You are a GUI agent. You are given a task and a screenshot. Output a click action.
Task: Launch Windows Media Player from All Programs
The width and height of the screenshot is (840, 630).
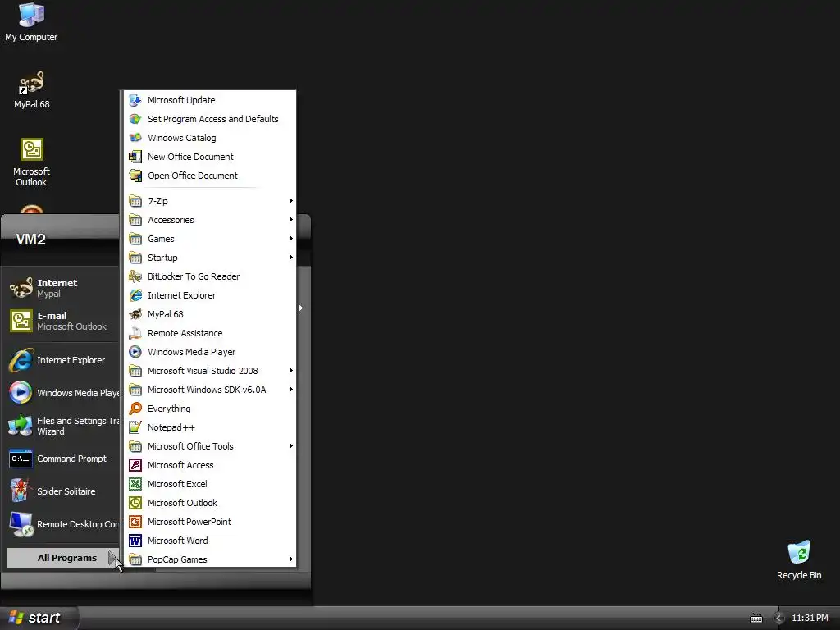[x=210, y=352]
